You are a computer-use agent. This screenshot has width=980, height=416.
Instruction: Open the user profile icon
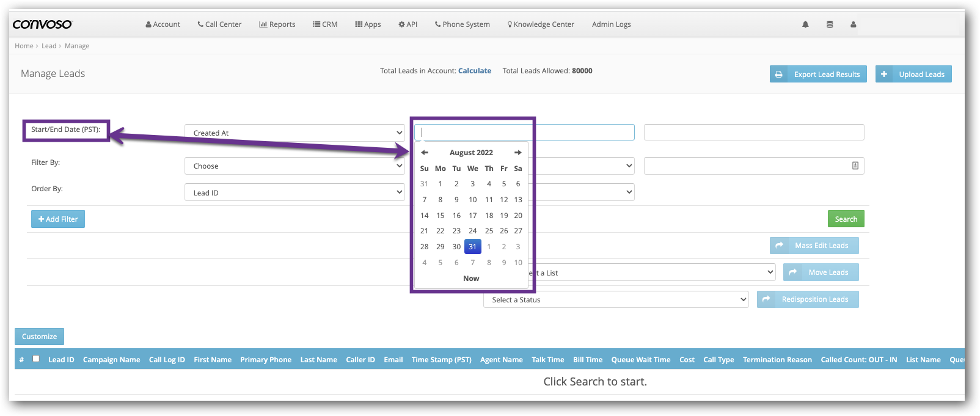coord(854,24)
